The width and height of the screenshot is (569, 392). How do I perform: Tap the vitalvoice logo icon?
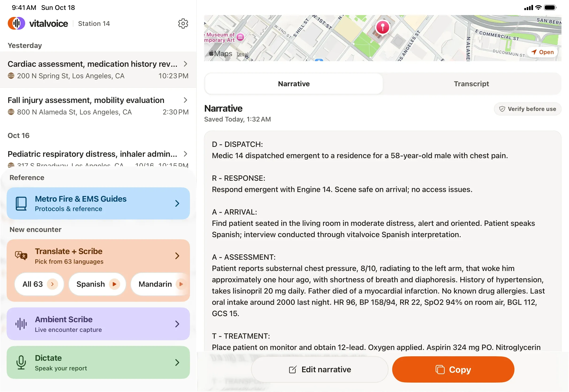pos(16,23)
